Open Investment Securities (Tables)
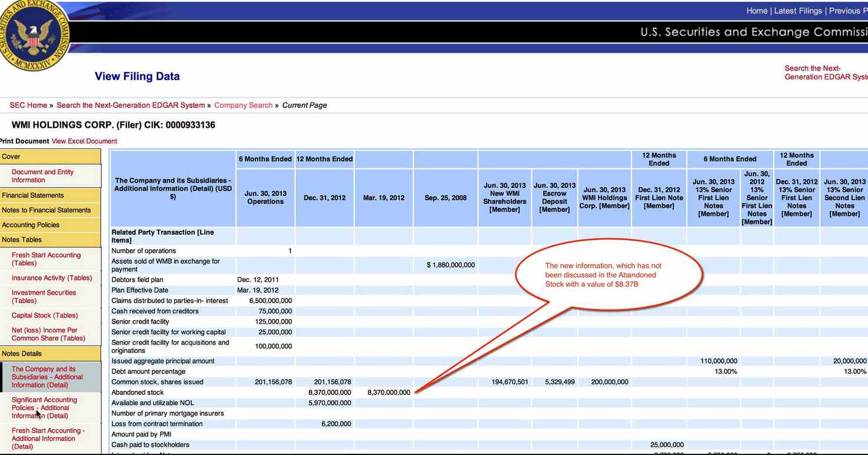This screenshot has width=868, height=455. (44, 297)
